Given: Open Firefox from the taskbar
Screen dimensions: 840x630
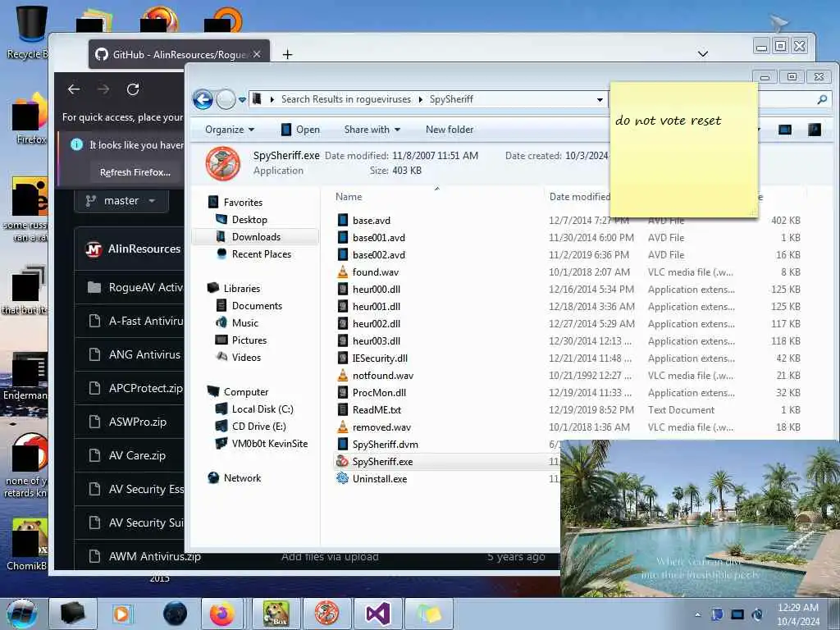Looking at the screenshot, I should 221,614.
